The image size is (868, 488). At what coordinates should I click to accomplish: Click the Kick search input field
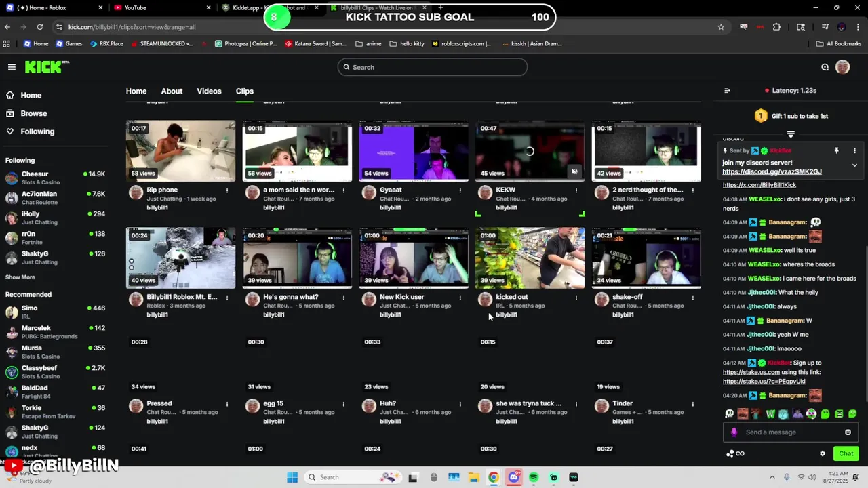pos(433,67)
